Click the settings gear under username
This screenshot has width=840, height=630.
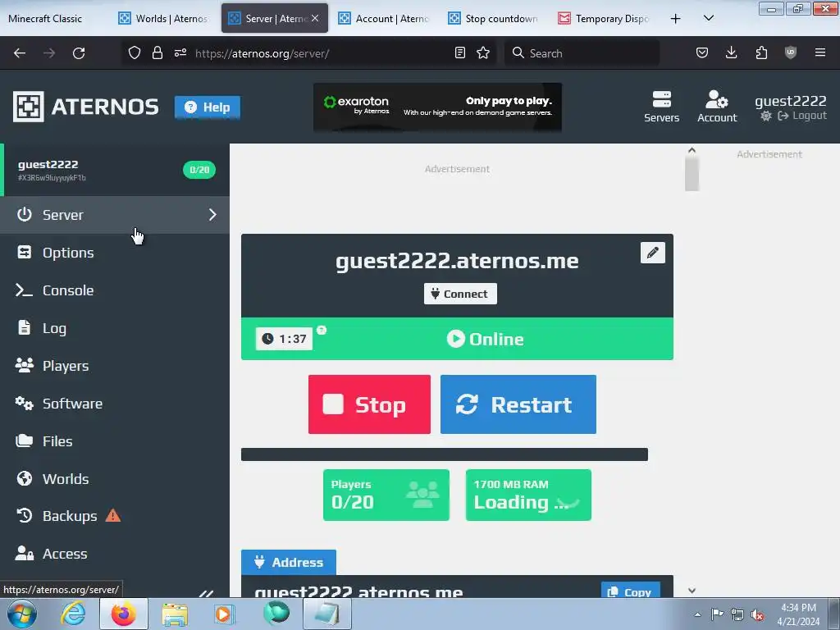click(766, 116)
